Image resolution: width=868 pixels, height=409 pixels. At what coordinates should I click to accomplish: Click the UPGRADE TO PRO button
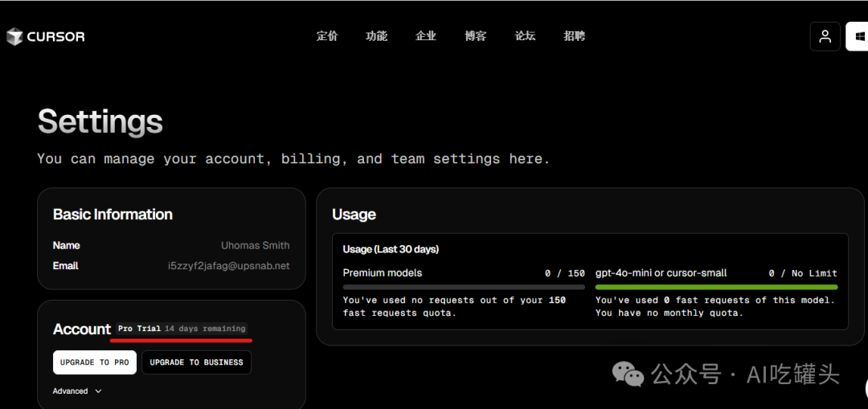click(95, 362)
